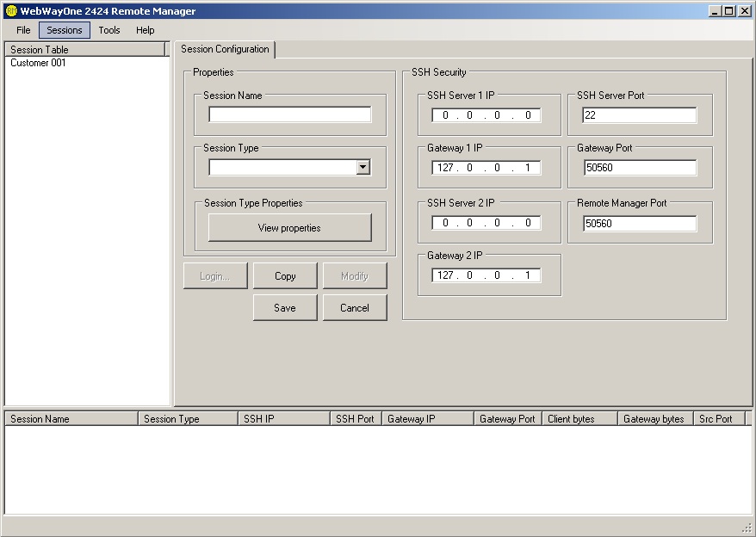Click the SSH Server Port field
This screenshot has height=537, width=756.
point(639,115)
